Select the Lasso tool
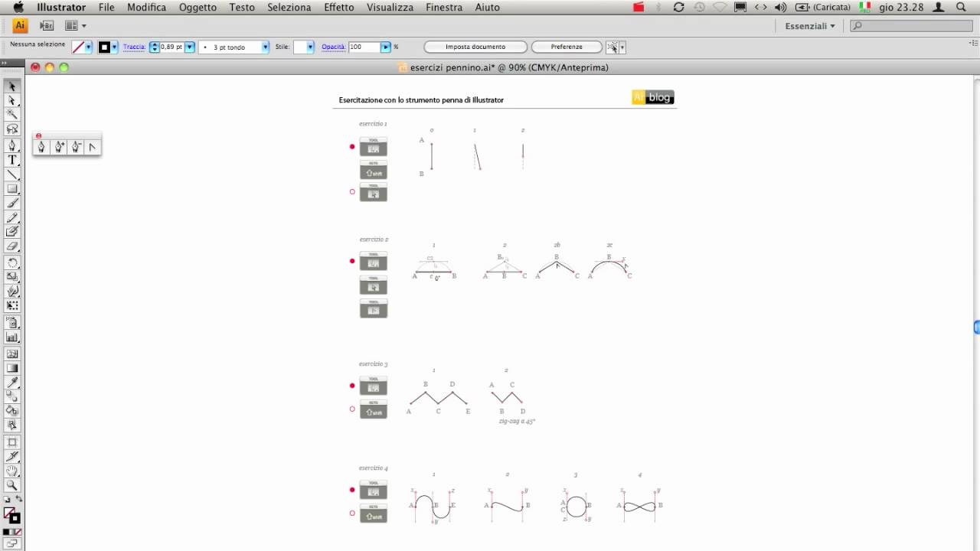This screenshot has height=551, width=980. (12, 129)
